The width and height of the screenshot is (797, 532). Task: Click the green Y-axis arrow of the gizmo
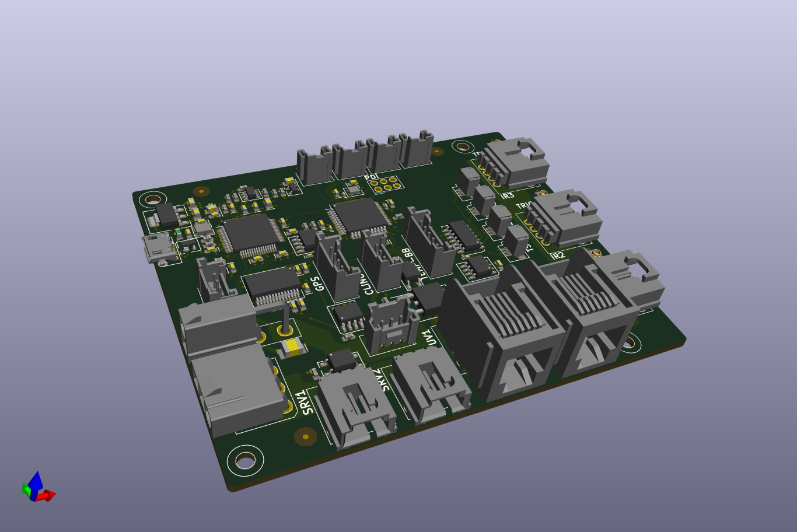point(26,489)
